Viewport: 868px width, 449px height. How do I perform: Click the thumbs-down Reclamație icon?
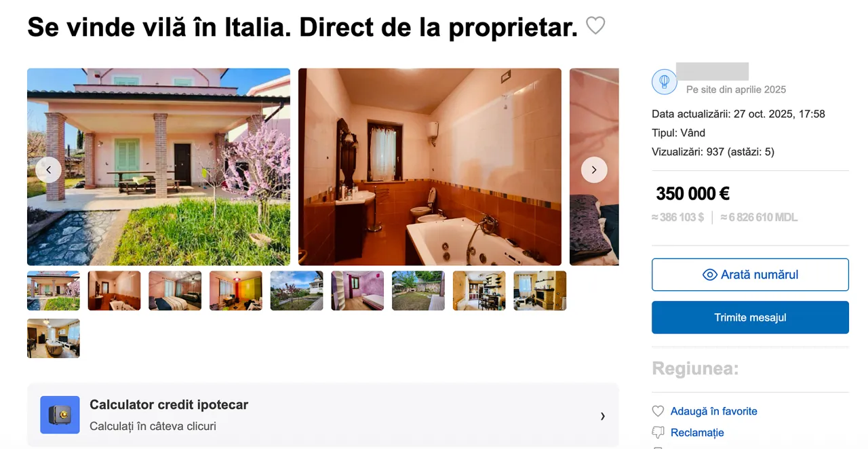click(x=658, y=433)
